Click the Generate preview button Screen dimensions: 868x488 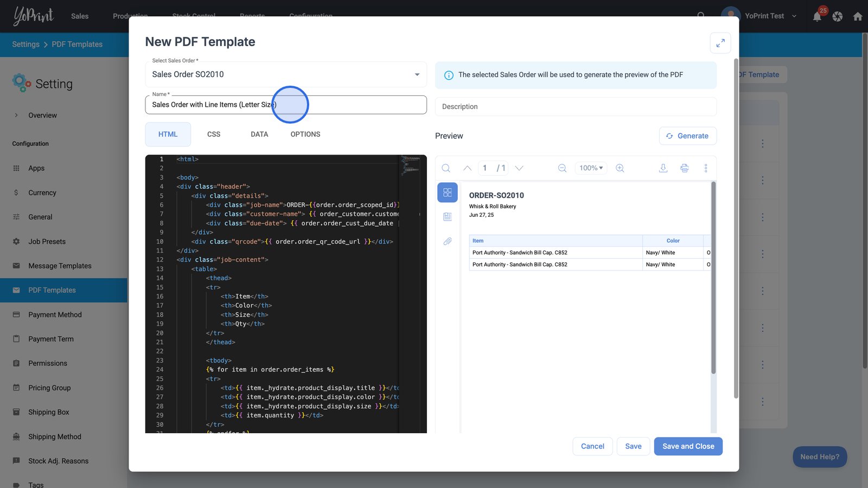click(687, 136)
